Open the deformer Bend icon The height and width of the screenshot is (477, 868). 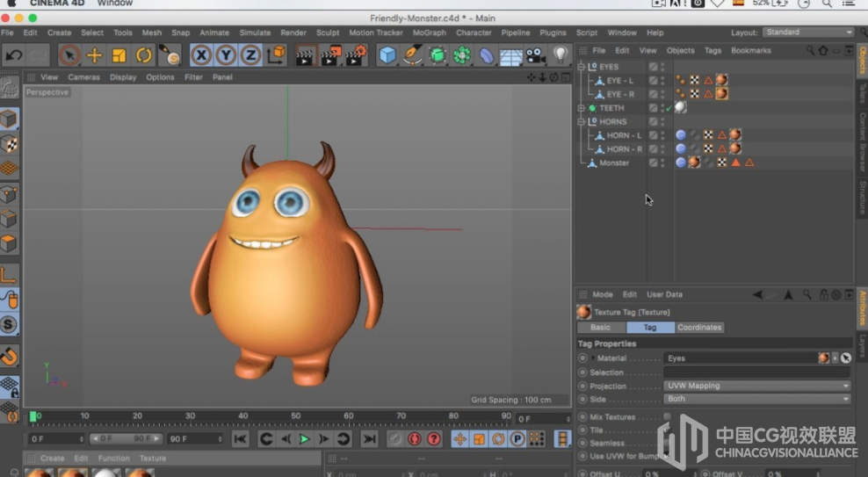[x=487, y=55]
